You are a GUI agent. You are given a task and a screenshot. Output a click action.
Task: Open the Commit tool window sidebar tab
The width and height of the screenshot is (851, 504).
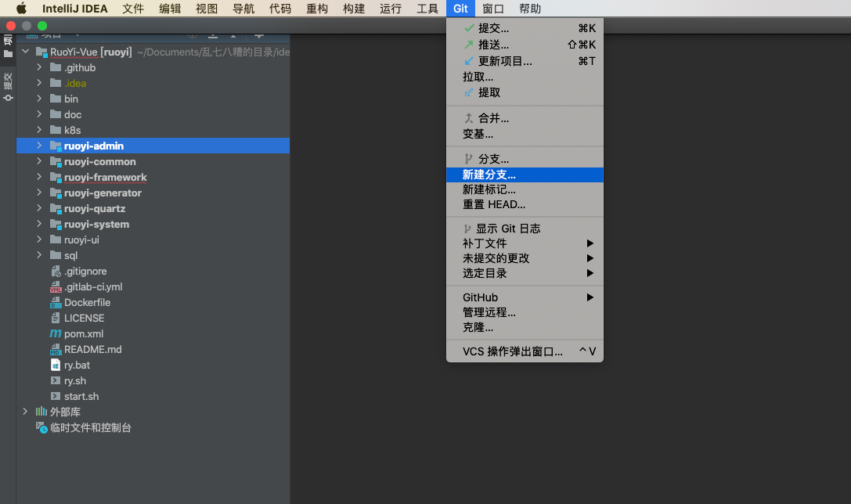pos(8,87)
